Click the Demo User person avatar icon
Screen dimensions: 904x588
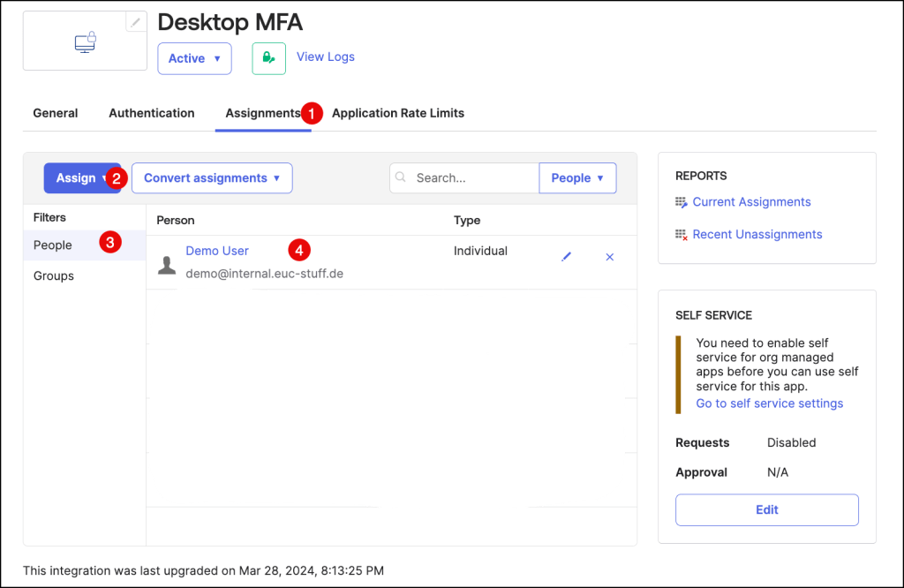[x=166, y=264]
